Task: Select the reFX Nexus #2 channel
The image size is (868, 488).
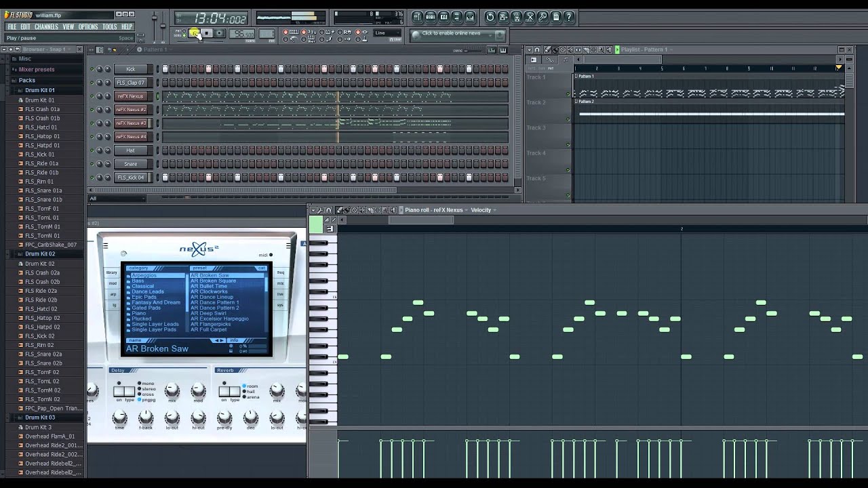Action: pyautogui.click(x=131, y=110)
